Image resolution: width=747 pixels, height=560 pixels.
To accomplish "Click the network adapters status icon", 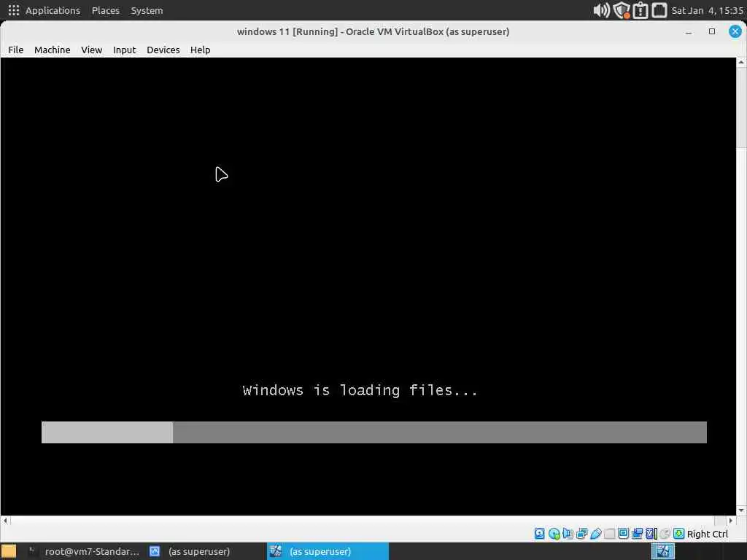I will click(x=581, y=534).
